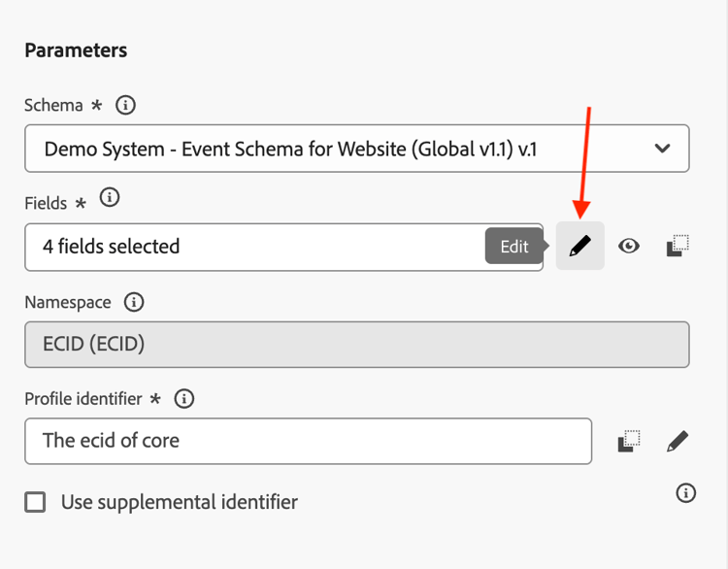Image resolution: width=728 pixels, height=569 pixels.
Task: Expand the Schema dropdown chevron
Action: 662,149
